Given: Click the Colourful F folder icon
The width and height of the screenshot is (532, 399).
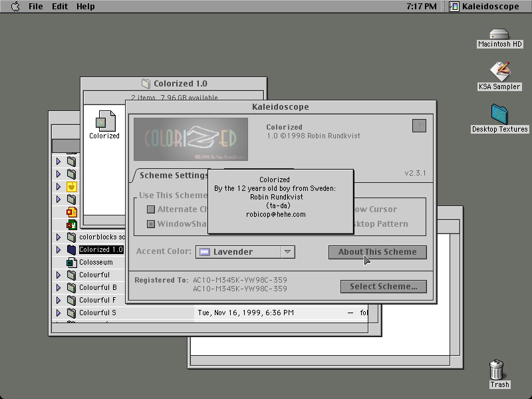Looking at the screenshot, I should point(72,301).
